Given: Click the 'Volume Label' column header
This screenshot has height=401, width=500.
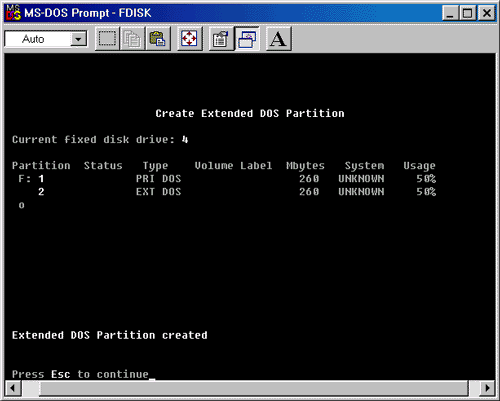Looking at the screenshot, I should [x=233, y=165].
